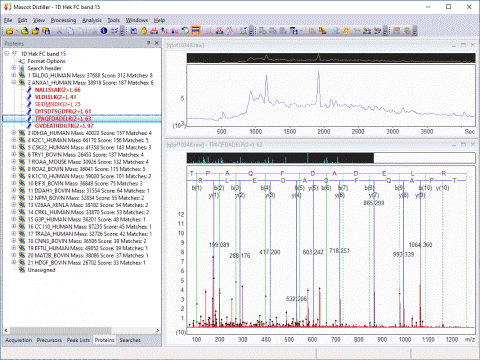Click the last green-red icon in the toolbar

(407, 31)
